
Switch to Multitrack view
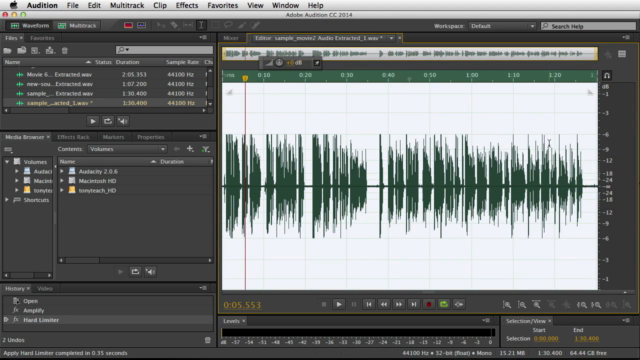(77, 25)
